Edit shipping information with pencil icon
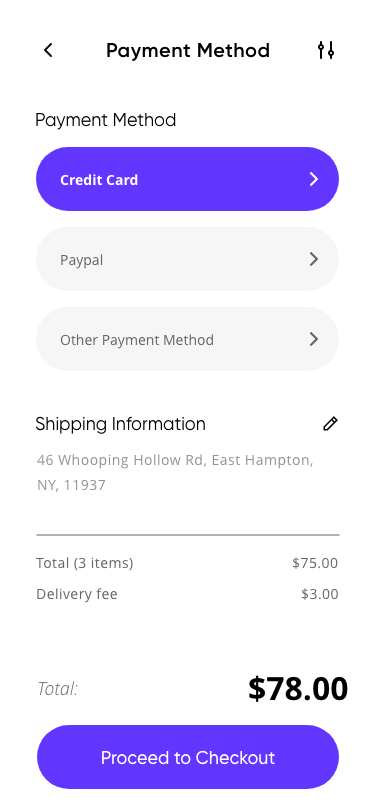 pyautogui.click(x=330, y=424)
